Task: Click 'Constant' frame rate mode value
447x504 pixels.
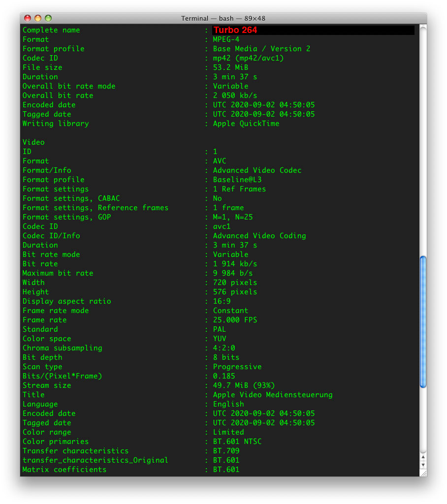Action: click(230, 311)
